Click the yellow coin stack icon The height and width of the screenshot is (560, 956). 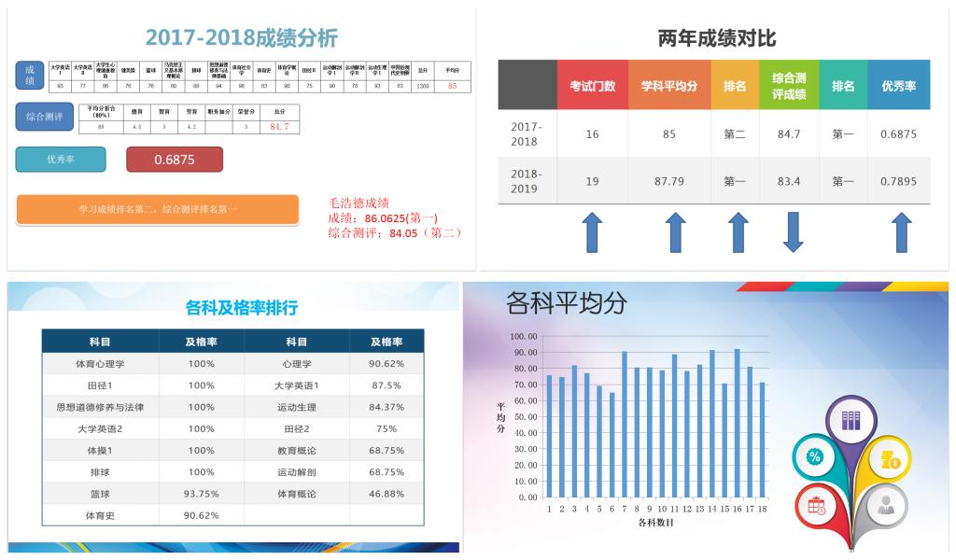click(890, 457)
